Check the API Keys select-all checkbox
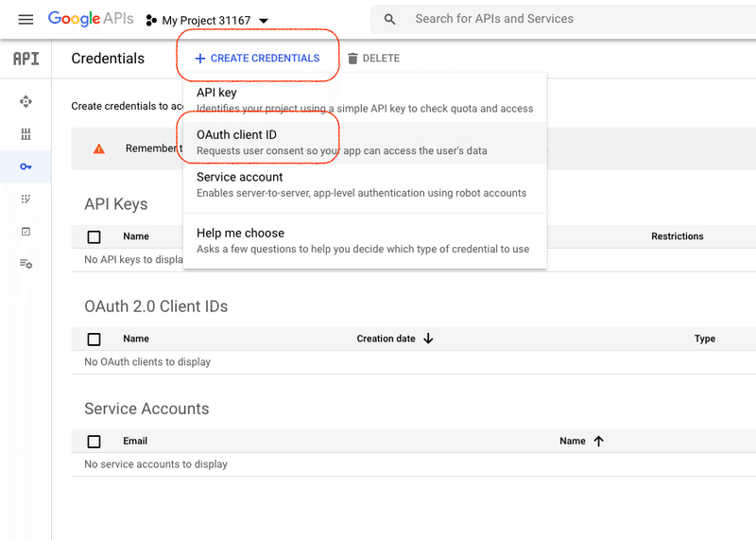This screenshot has height=540, width=756. pos(94,236)
